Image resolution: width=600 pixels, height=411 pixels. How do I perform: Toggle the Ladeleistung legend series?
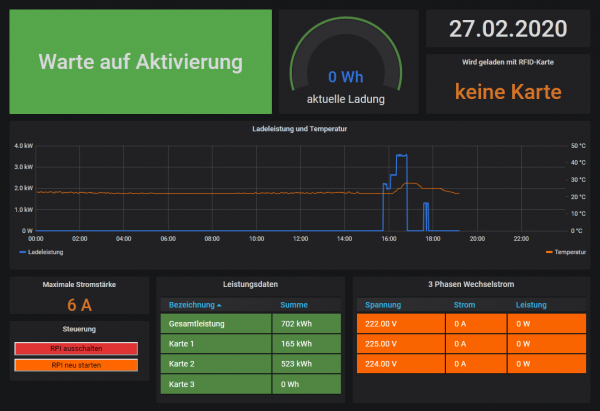click(x=46, y=252)
